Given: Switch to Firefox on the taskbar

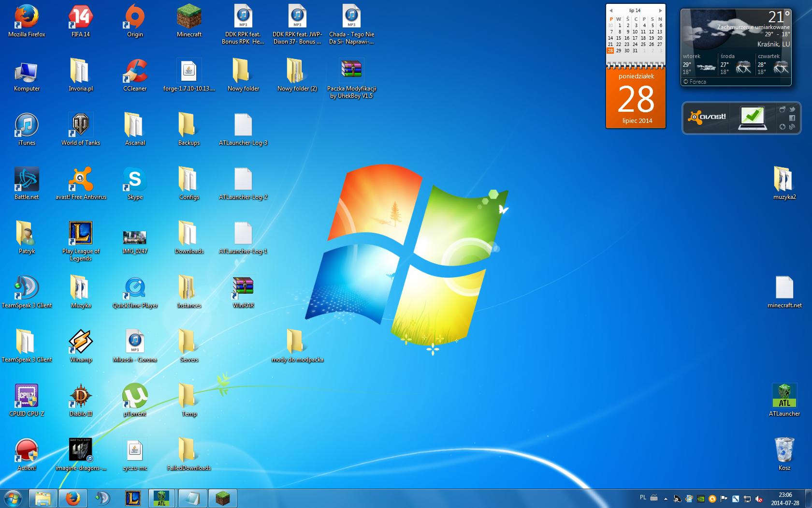Looking at the screenshot, I should click(72, 498).
